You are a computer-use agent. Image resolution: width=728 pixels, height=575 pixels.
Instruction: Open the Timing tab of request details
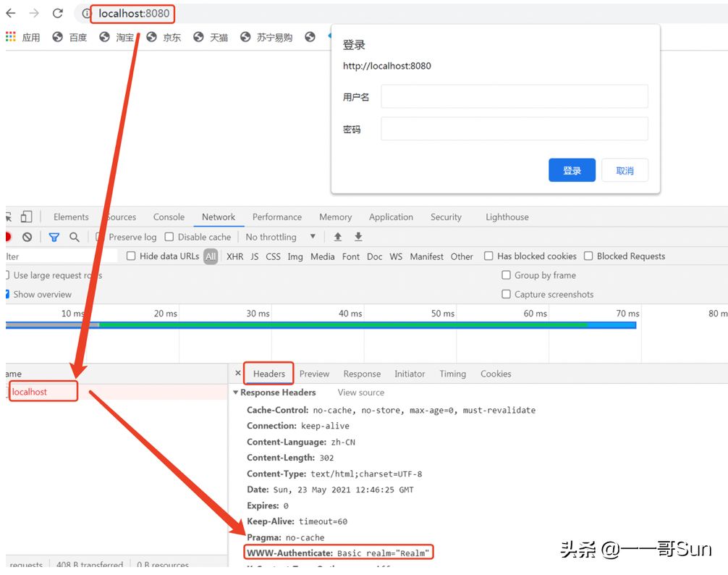tap(453, 374)
